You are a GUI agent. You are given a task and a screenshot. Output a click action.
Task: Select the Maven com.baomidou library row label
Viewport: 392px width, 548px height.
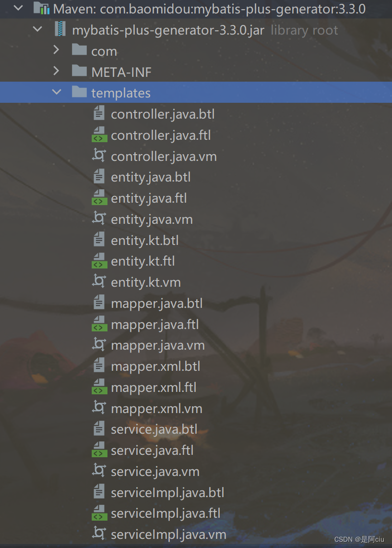[x=210, y=9]
